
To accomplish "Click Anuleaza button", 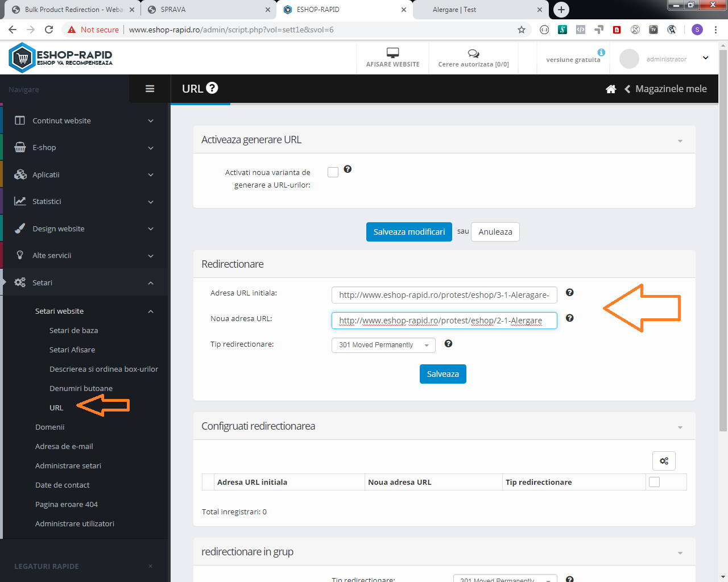I will pos(495,232).
